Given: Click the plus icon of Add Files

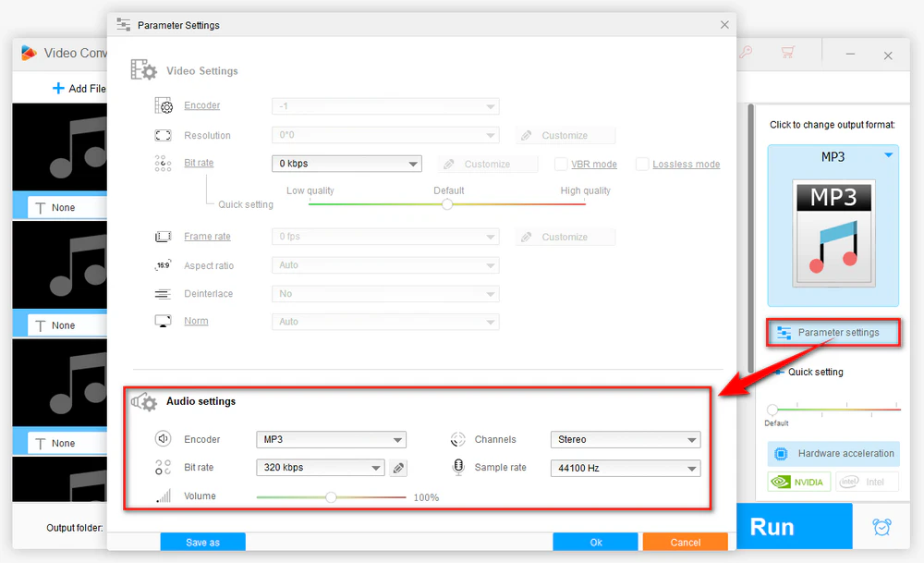Looking at the screenshot, I should [x=57, y=89].
